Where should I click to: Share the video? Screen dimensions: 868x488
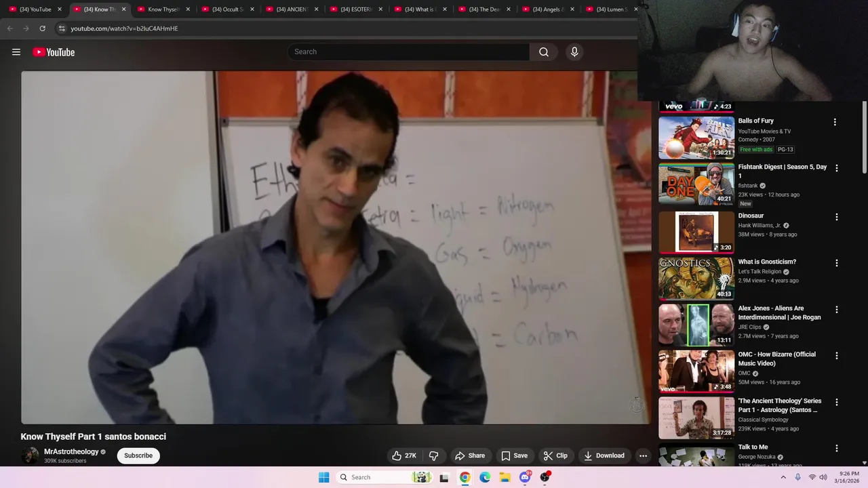470,455
